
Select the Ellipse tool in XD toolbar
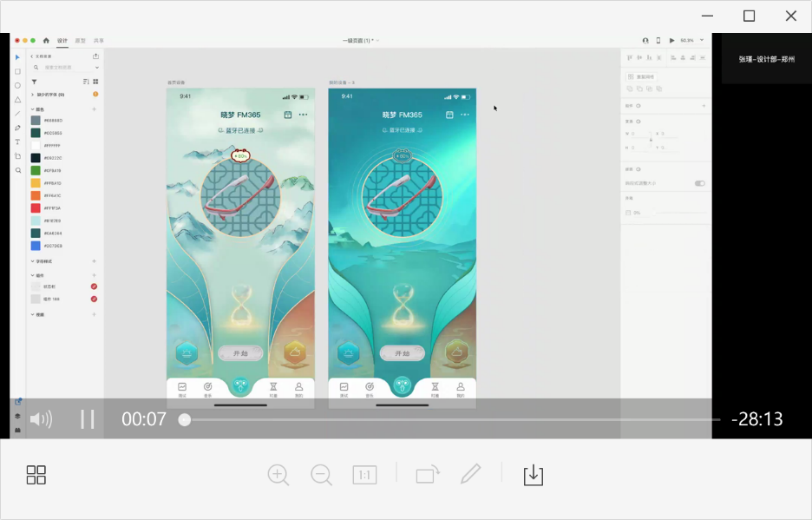click(x=17, y=85)
